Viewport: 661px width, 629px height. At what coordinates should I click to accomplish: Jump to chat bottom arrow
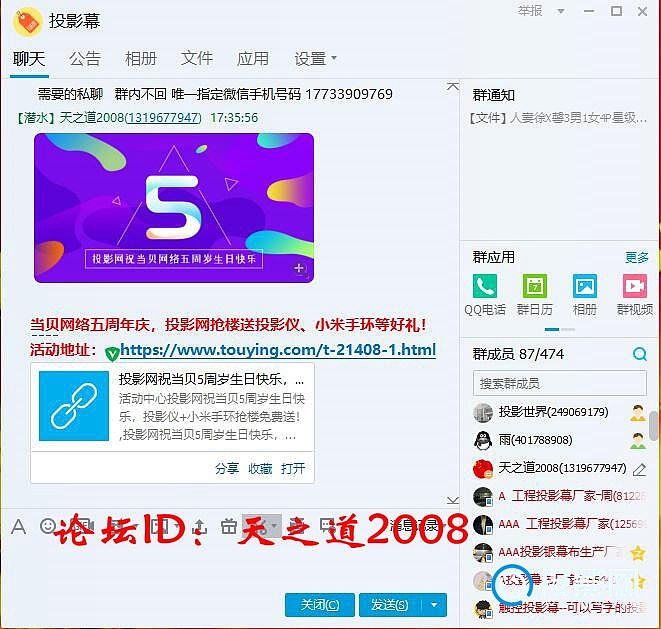coord(453,500)
